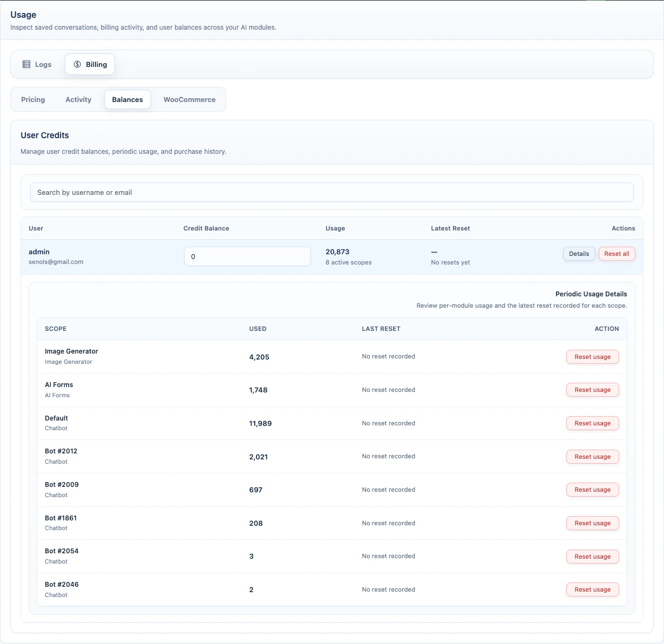Switch to the Logs view
Image resolution: width=664 pixels, height=644 pixels.
(x=36, y=64)
